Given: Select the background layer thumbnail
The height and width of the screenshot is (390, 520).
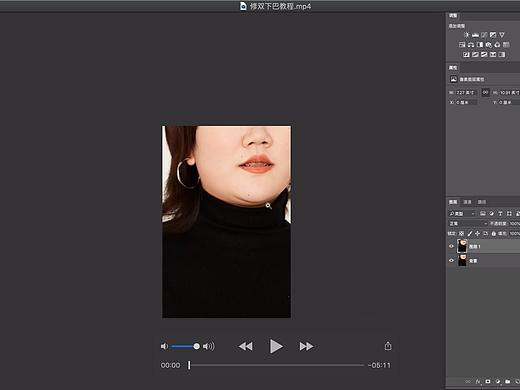Looking at the screenshot, I should 462,260.
